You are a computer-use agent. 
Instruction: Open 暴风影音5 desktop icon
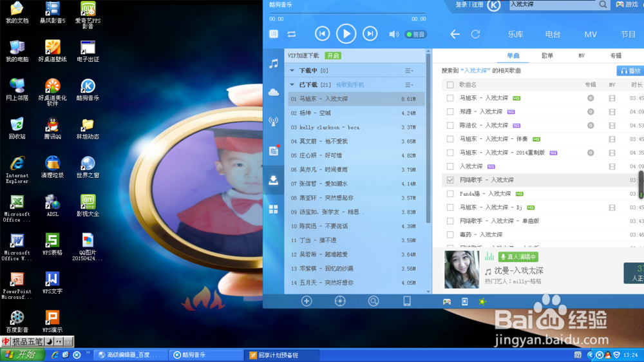coord(52,12)
